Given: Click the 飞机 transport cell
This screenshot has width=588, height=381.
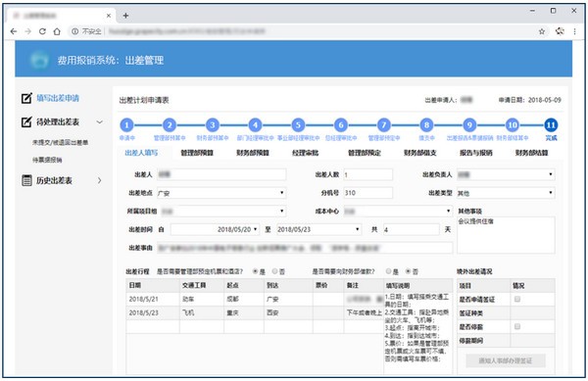Looking at the screenshot, I should tap(202, 312).
